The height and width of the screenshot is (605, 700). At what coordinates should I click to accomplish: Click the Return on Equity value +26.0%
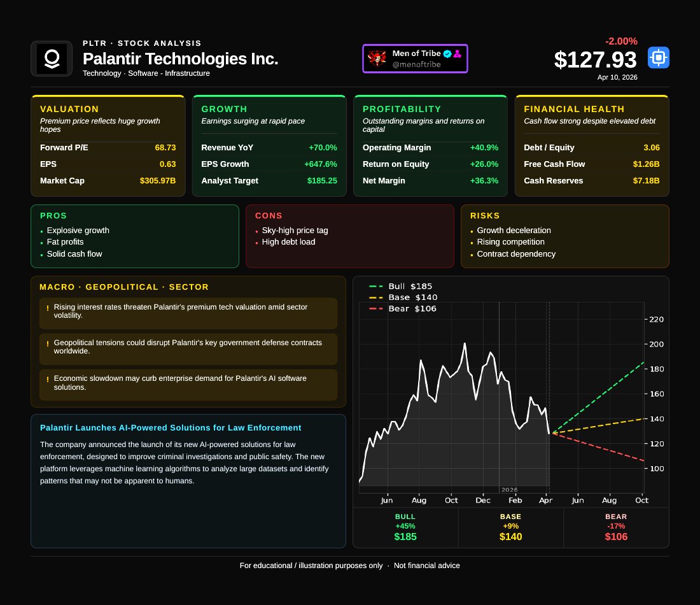(x=484, y=164)
